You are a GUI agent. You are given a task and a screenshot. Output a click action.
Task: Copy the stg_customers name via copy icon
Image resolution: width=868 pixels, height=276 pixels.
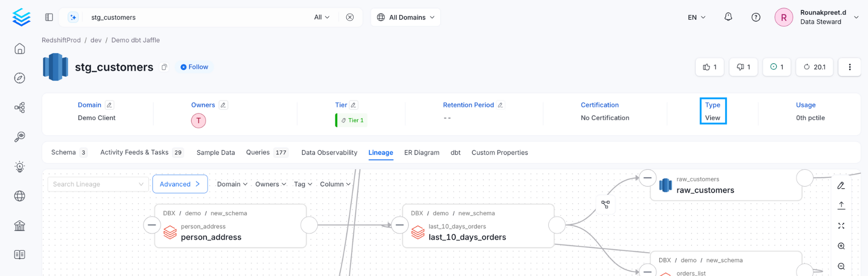164,67
